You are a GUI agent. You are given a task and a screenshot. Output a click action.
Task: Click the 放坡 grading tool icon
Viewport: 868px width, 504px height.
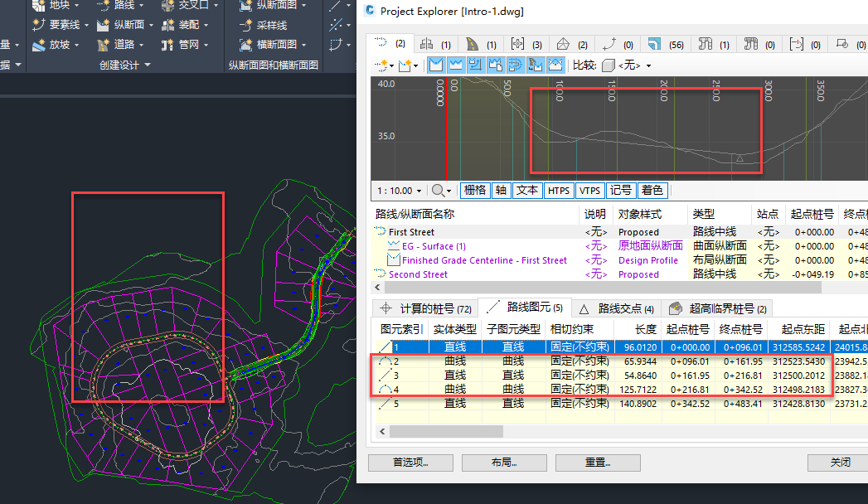pyautogui.click(x=39, y=45)
